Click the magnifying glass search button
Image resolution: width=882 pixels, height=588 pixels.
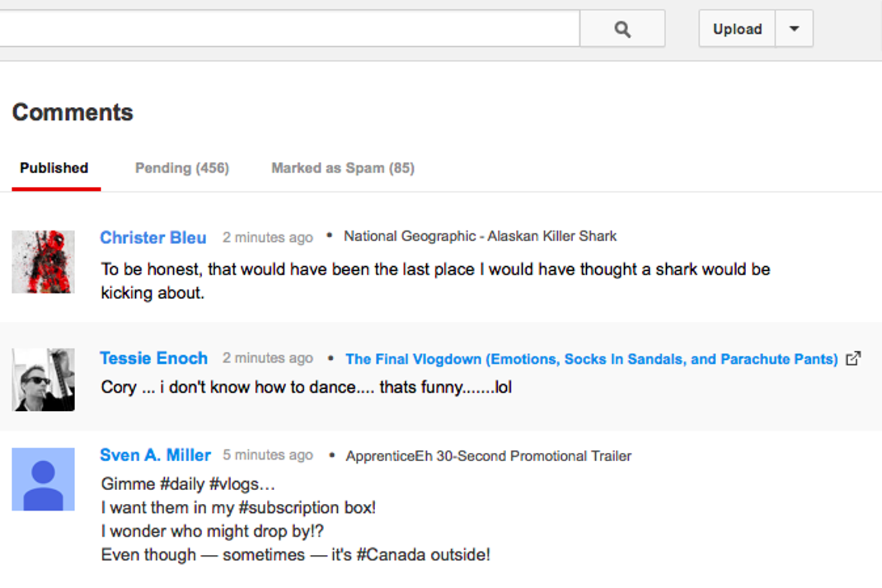pyautogui.click(x=622, y=29)
